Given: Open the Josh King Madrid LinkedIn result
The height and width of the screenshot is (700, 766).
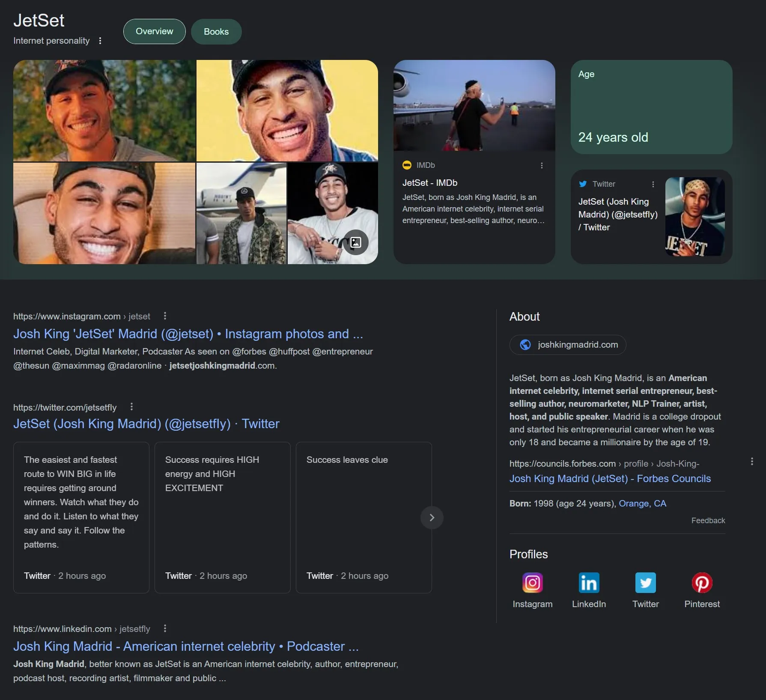Looking at the screenshot, I should (x=186, y=646).
